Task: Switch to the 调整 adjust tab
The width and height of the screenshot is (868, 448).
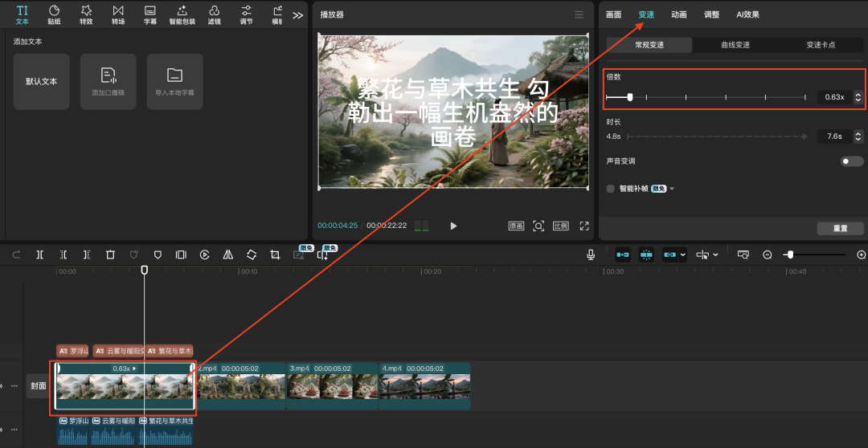Action: coord(712,15)
